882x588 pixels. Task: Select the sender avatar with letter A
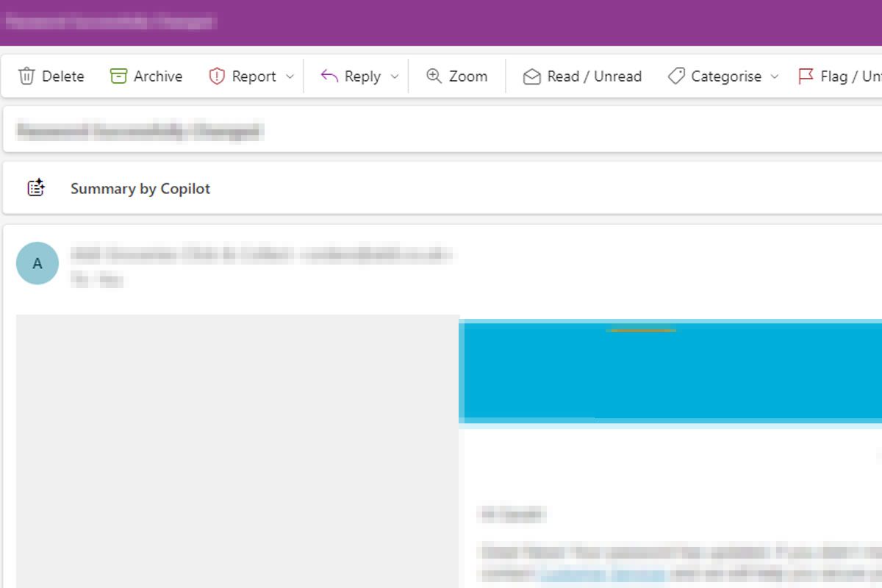[x=37, y=263]
